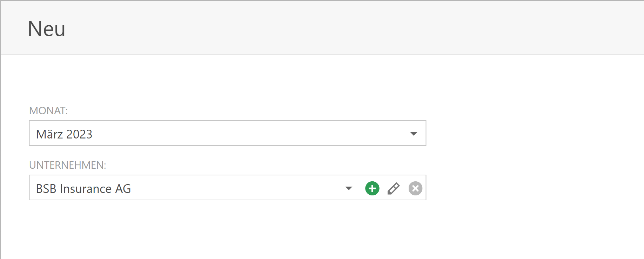Click the UNTERNEHMEN field label
644x259 pixels.
click(x=67, y=165)
